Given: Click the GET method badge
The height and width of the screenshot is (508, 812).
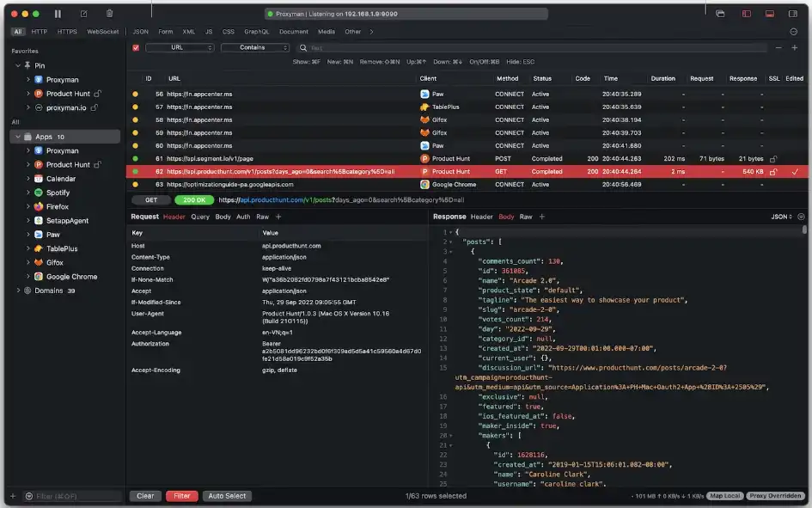Looking at the screenshot, I should tap(150, 200).
